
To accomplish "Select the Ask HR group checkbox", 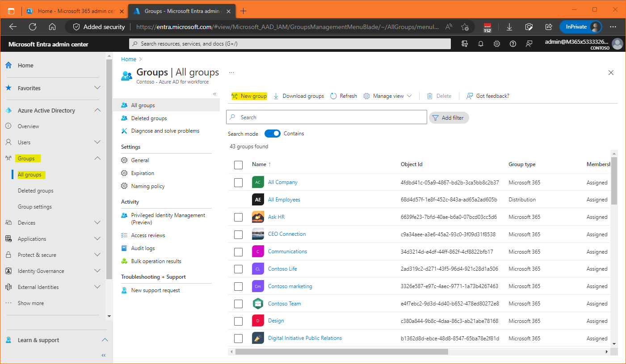I will tap(238, 217).
